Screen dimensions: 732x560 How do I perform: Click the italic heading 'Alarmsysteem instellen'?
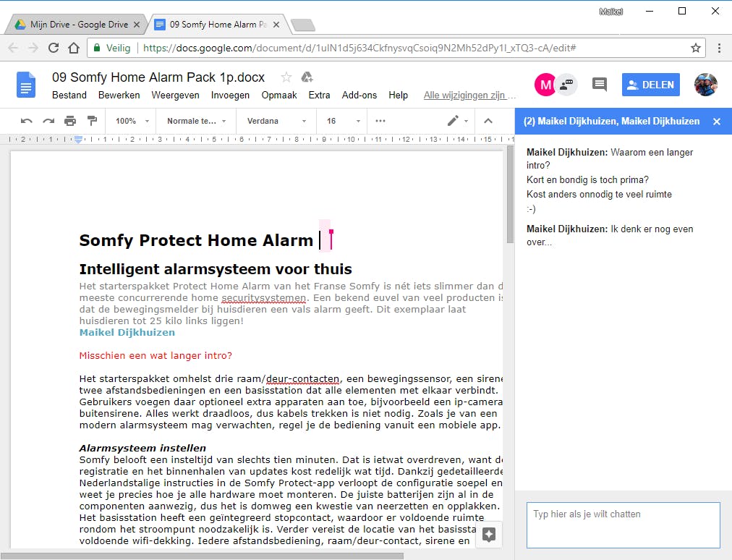click(x=142, y=448)
